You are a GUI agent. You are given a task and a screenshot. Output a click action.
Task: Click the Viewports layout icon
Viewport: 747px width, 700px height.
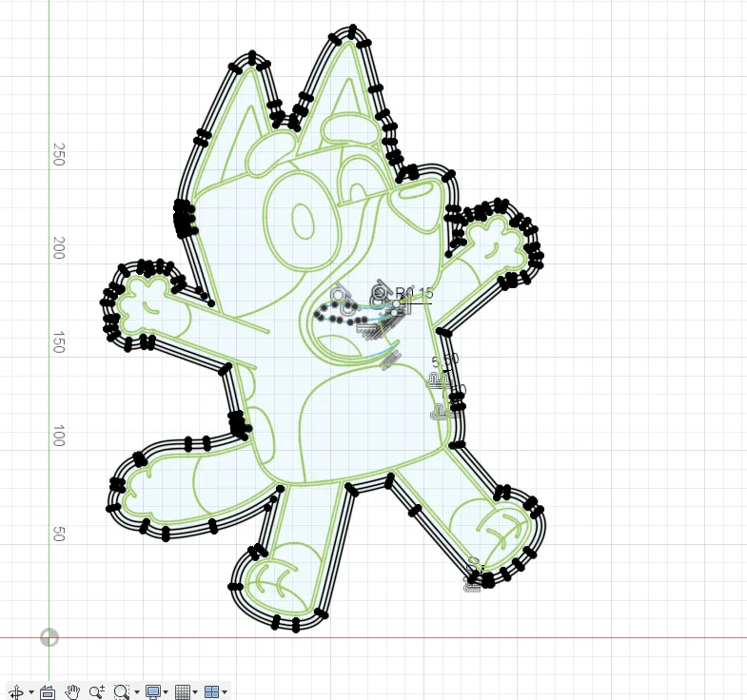pyautogui.click(x=212, y=692)
